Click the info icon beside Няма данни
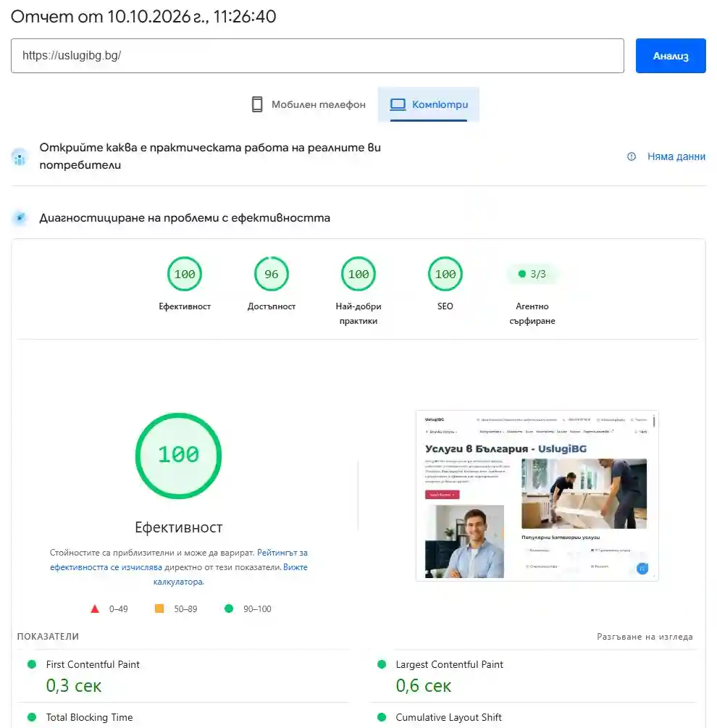Image resolution: width=717 pixels, height=728 pixels. (x=631, y=156)
